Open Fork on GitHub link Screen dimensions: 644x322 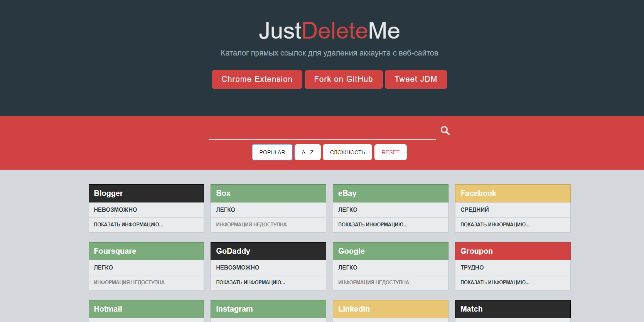343,79
